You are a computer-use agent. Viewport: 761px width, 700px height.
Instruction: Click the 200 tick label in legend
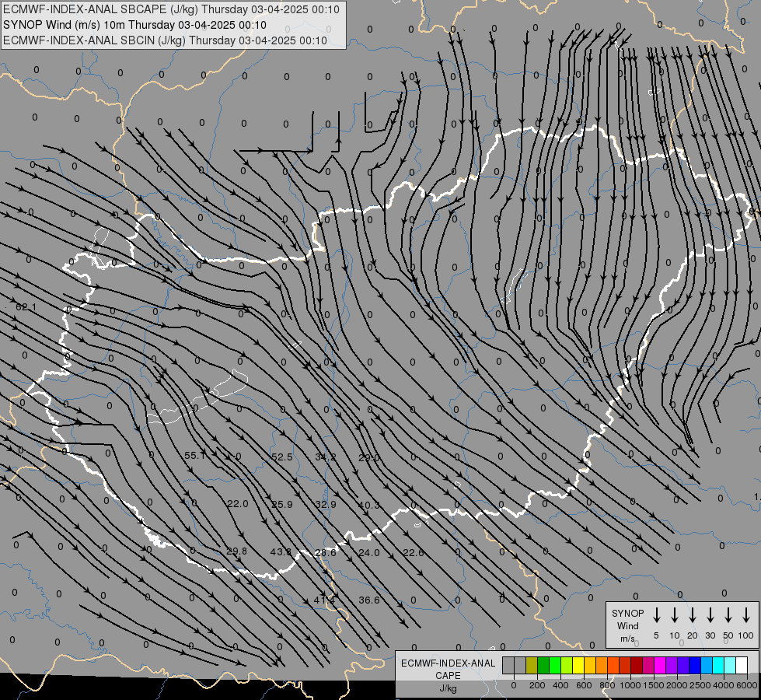pos(537,685)
